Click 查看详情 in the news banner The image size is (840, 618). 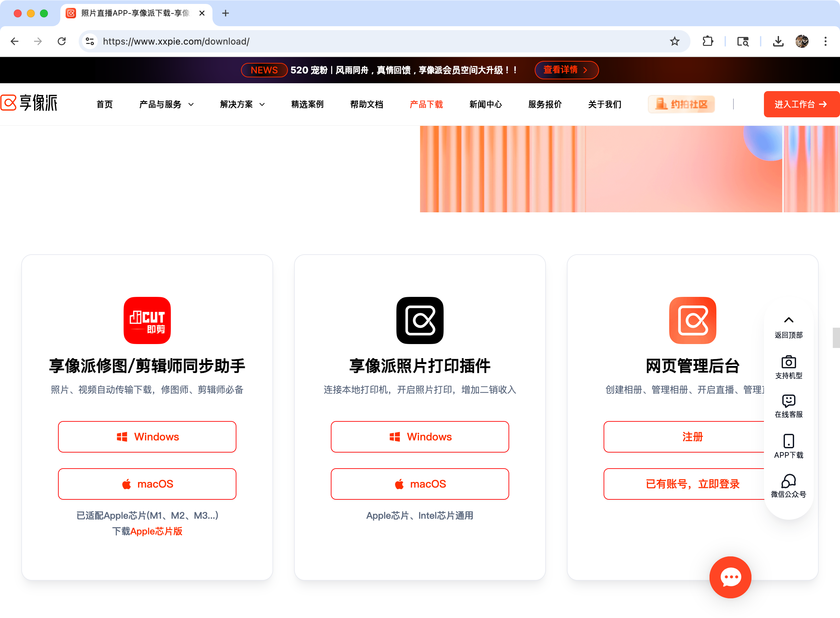tap(566, 70)
